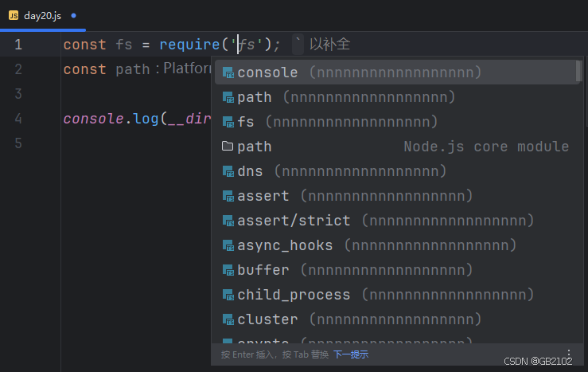Click line number 4 in the gutter
The width and height of the screenshot is (588, 372).
pos(18,119)
